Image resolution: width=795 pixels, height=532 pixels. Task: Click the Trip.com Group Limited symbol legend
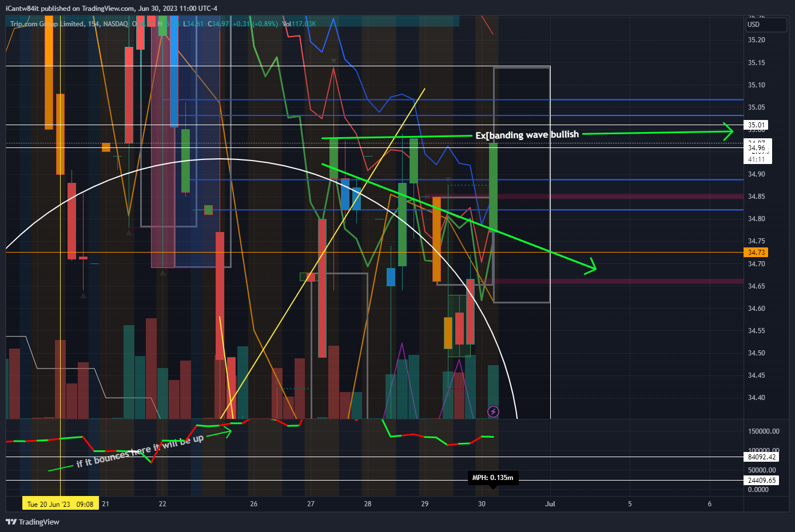point(69,24)
